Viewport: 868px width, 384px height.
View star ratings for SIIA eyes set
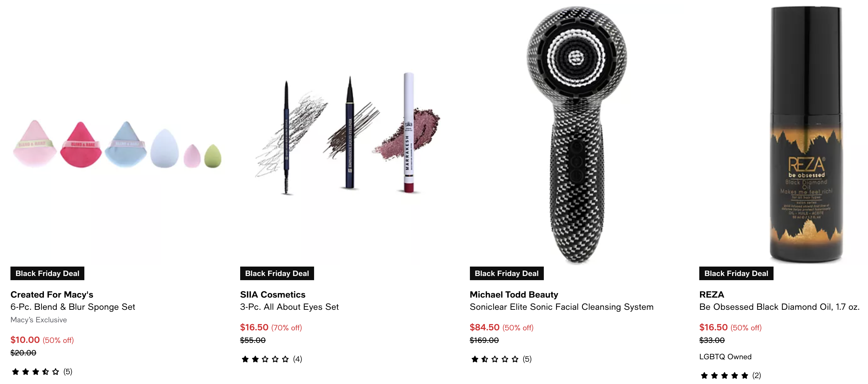[x=265, y=359]
